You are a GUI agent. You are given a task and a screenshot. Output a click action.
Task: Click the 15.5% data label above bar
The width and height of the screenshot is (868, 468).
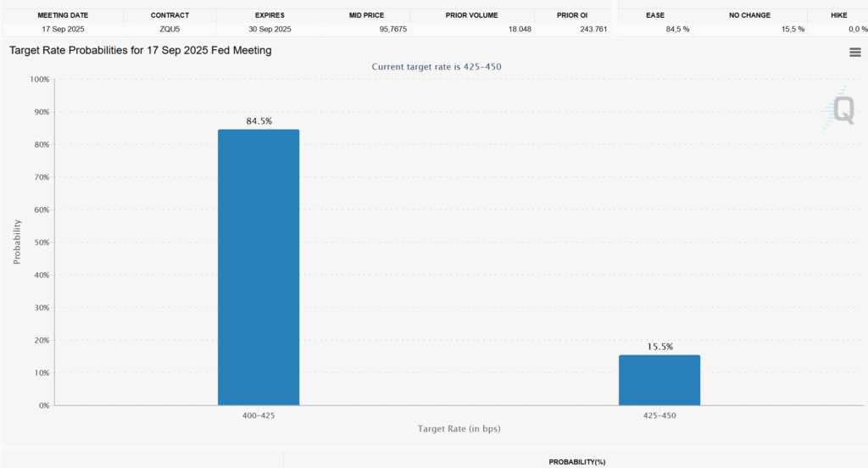(659, 347)
